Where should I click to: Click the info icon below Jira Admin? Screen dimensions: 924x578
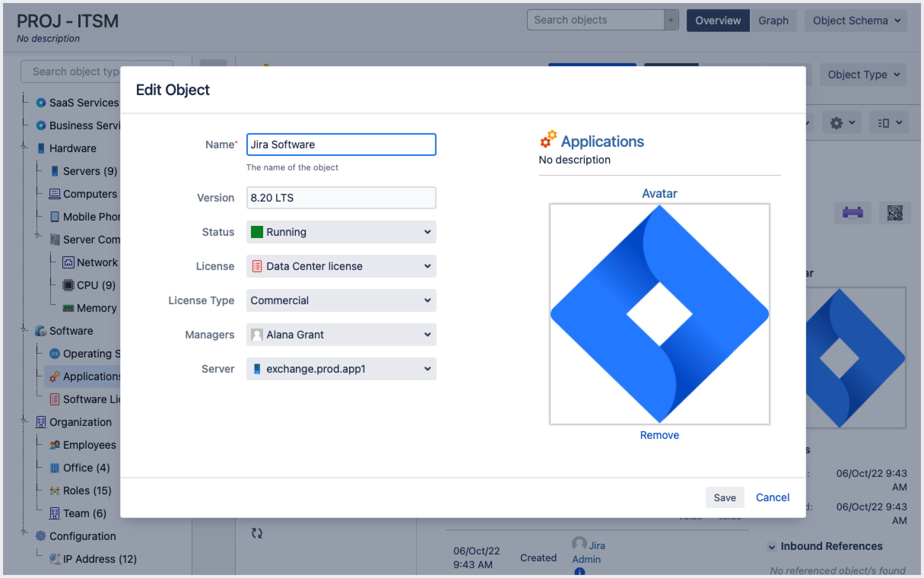point(579,572)
